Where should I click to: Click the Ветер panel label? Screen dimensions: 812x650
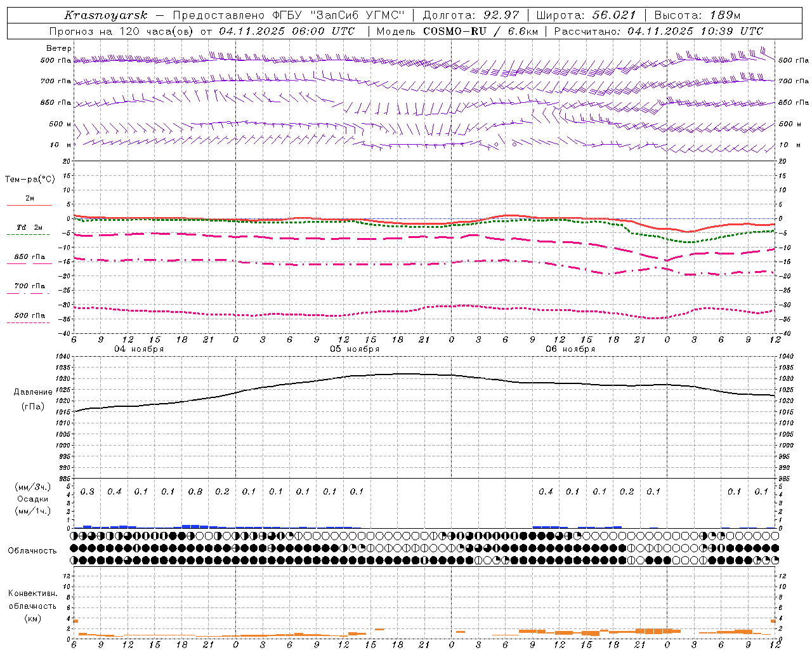[59, 48]
